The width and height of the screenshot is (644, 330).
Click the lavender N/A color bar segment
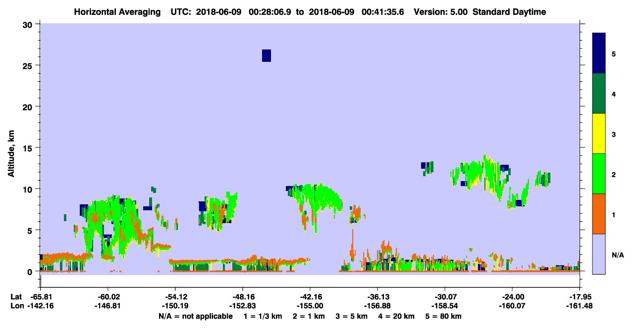click(x=599, y=254)
